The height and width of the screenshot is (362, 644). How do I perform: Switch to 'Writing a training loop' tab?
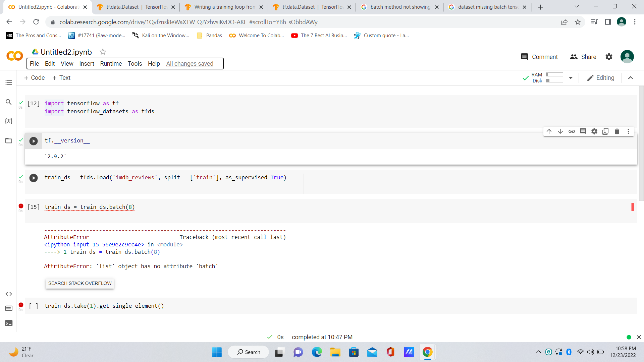tap(224, 7)
